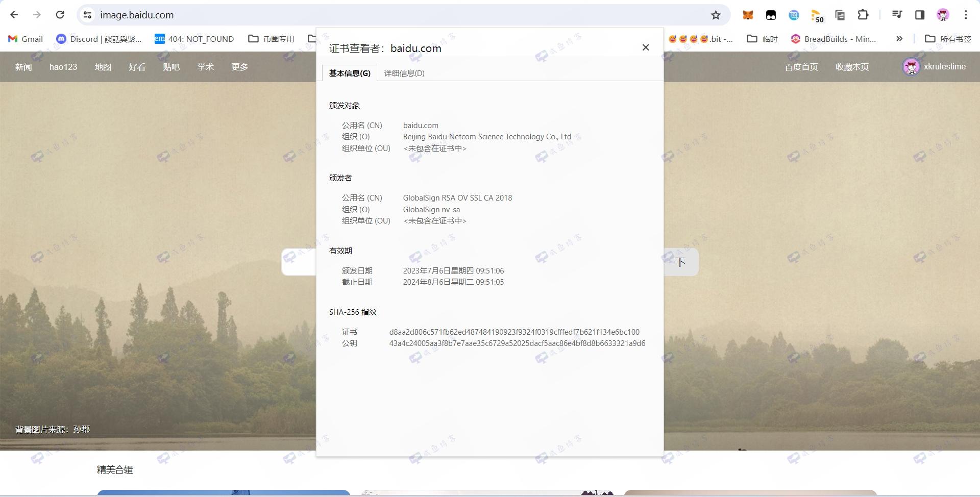Open the Extensions puzzle piece menu
This screenshot has width=980, height=497.
pos(863,15)
